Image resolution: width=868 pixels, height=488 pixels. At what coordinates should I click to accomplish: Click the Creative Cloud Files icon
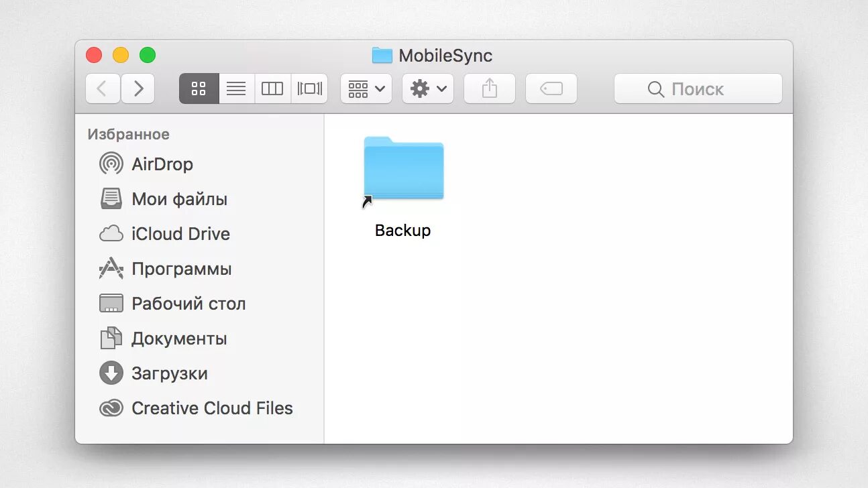[111, 408]
